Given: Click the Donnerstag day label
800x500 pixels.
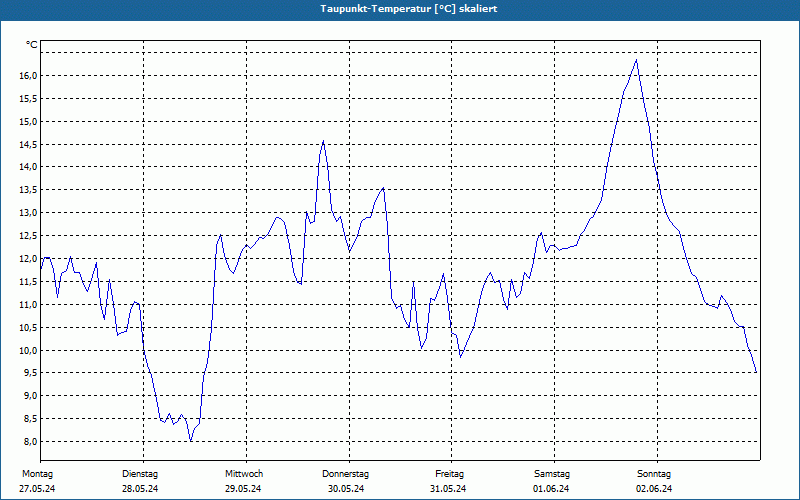Looking at the screenshot, I should [345, 474].
